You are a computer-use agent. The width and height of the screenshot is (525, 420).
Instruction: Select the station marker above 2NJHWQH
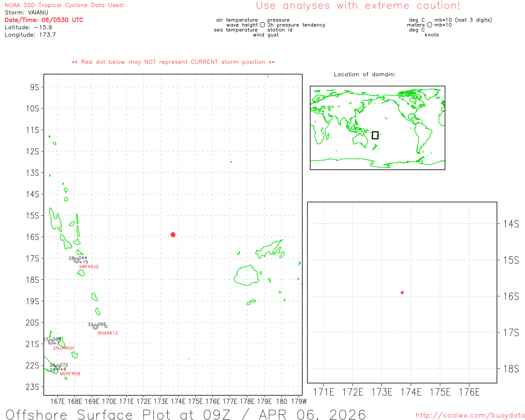[x=50, y=342]
